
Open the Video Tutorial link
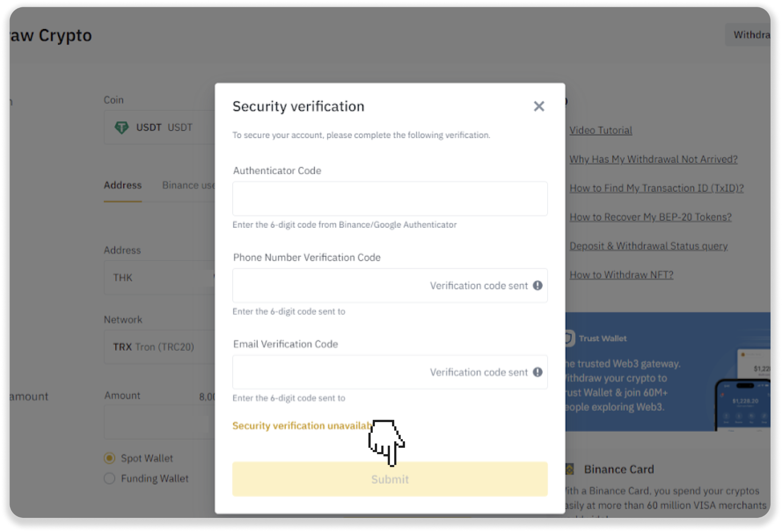tap(601, 130)
